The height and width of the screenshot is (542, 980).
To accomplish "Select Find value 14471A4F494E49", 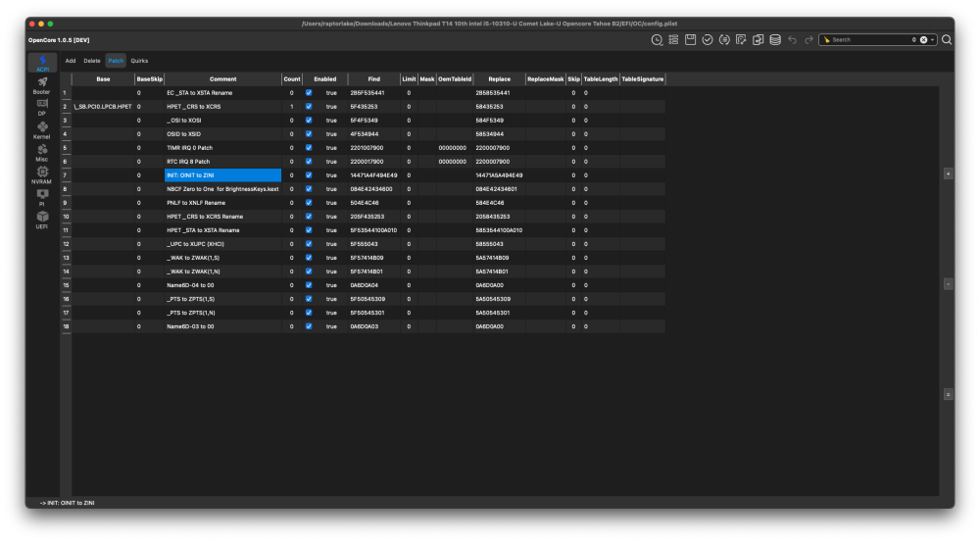I will [373, 175].
